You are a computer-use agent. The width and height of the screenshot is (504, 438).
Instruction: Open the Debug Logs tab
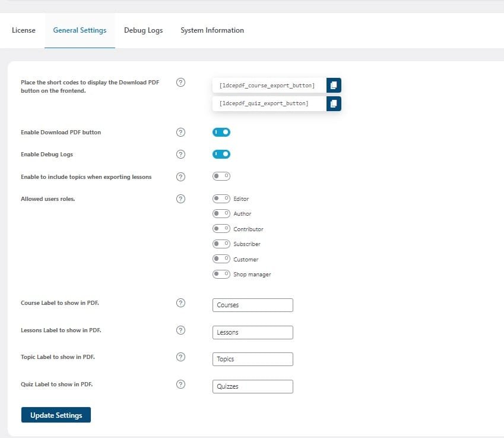[143, 30]
